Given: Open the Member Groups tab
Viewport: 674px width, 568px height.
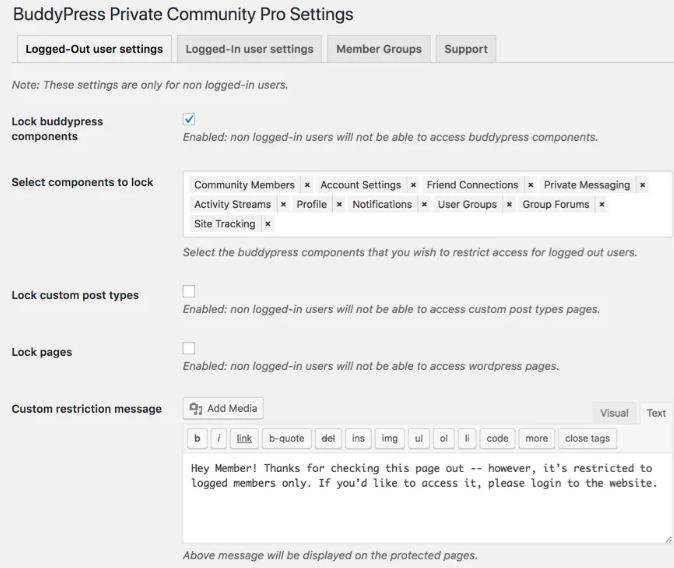Looking at the screenshot, I should [379, 49].
